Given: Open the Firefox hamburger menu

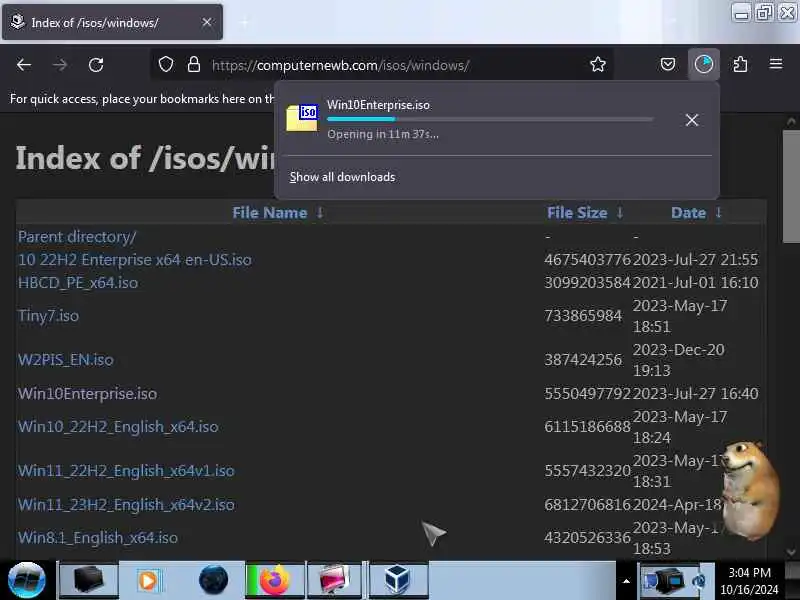Looking at the screenshot, I should coord(776,64).
